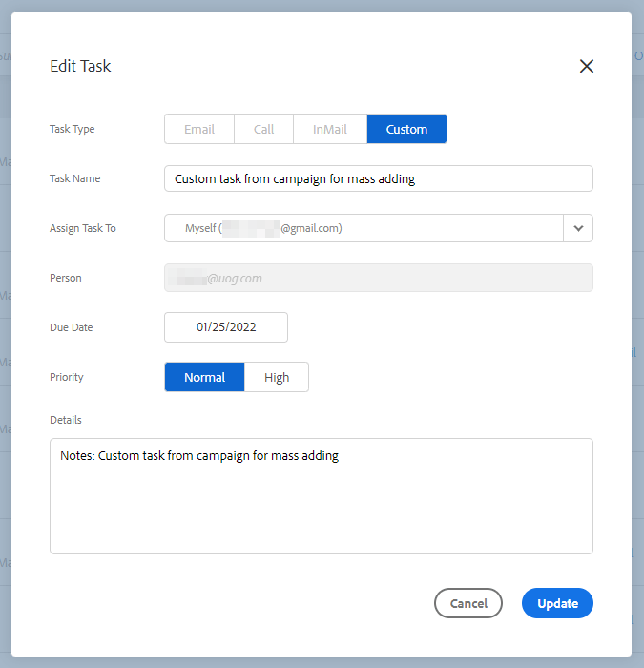Click the disabled Person email field

(x=379, y=278)
